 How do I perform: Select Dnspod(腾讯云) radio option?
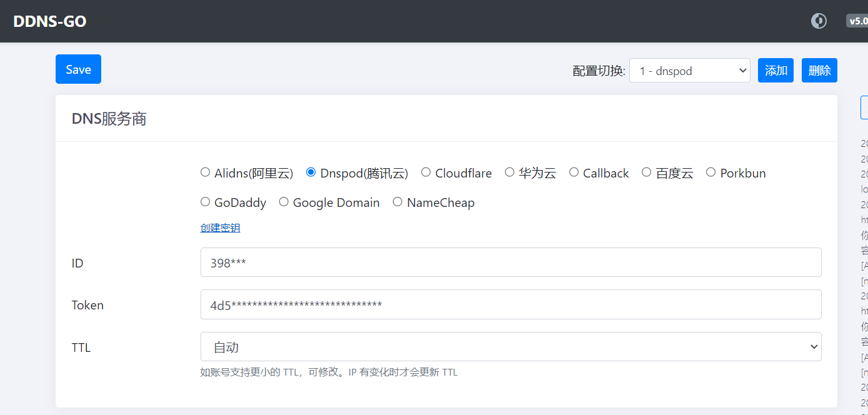(x=311, y=172)
